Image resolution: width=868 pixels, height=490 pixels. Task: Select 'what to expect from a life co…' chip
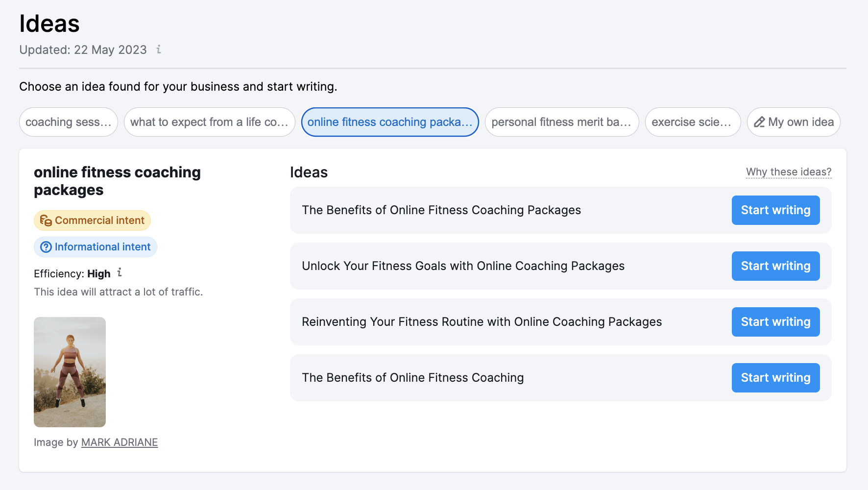[x=210, y=122]
